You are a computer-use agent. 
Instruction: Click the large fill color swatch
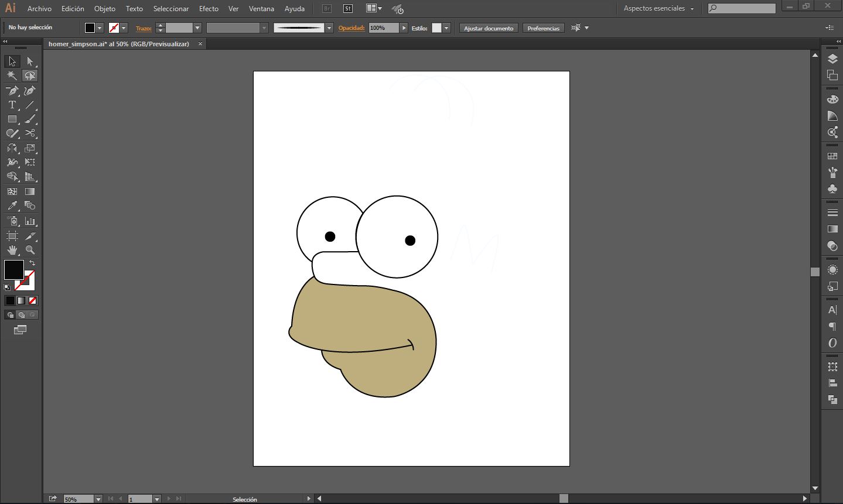pyautogui.click(x=14, y=270)
